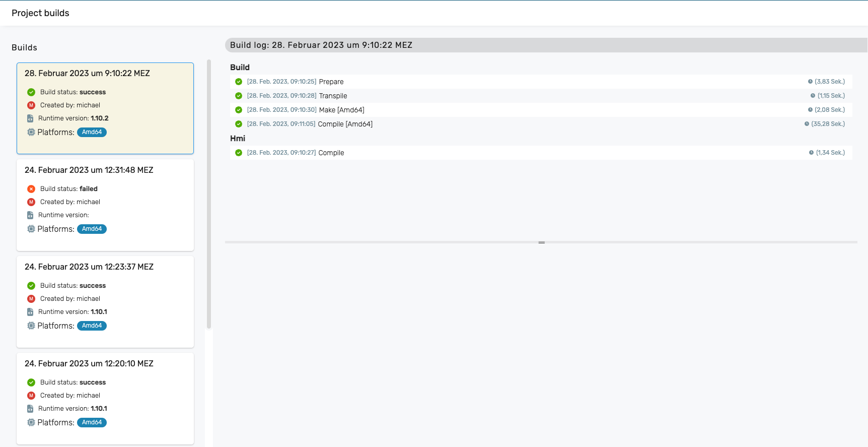Select the 24. Februar 12:20:10 build card
The height and width of the screenshot is (447, 868).
pos(105,399)
